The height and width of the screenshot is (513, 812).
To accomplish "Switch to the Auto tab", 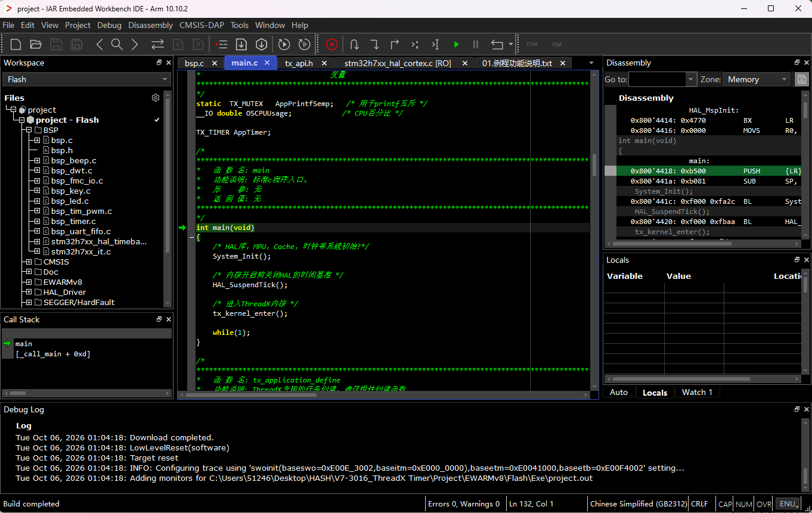I will [619, 392].
